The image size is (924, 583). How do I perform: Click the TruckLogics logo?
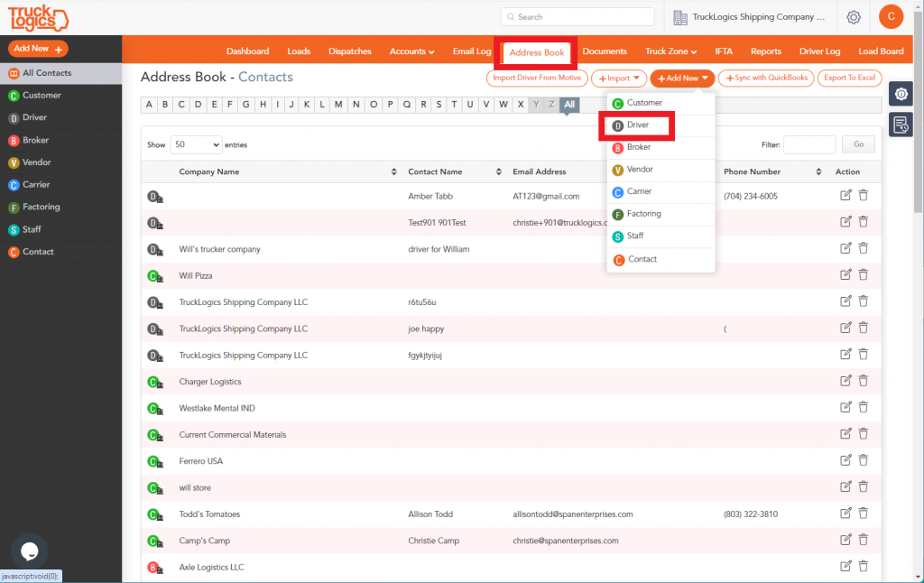click(x=38, y=18)
